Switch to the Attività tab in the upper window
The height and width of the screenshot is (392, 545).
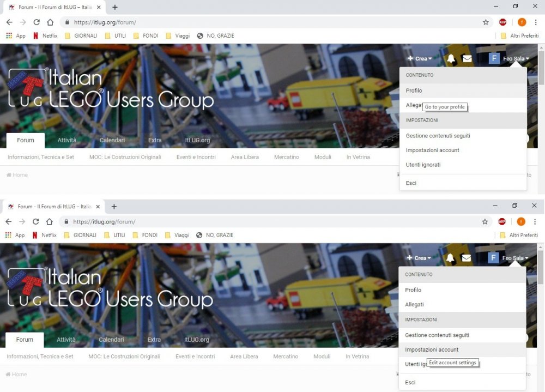66,140
